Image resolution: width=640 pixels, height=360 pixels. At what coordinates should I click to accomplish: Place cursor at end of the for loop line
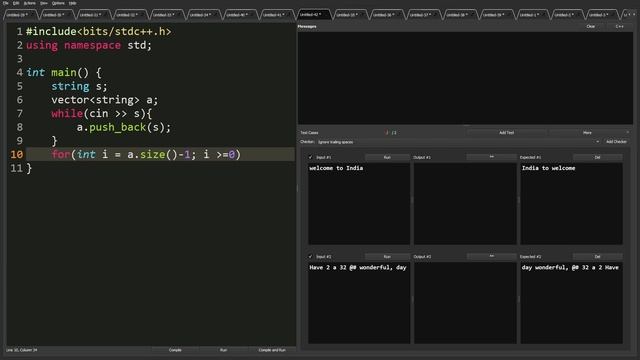point(242,154)
